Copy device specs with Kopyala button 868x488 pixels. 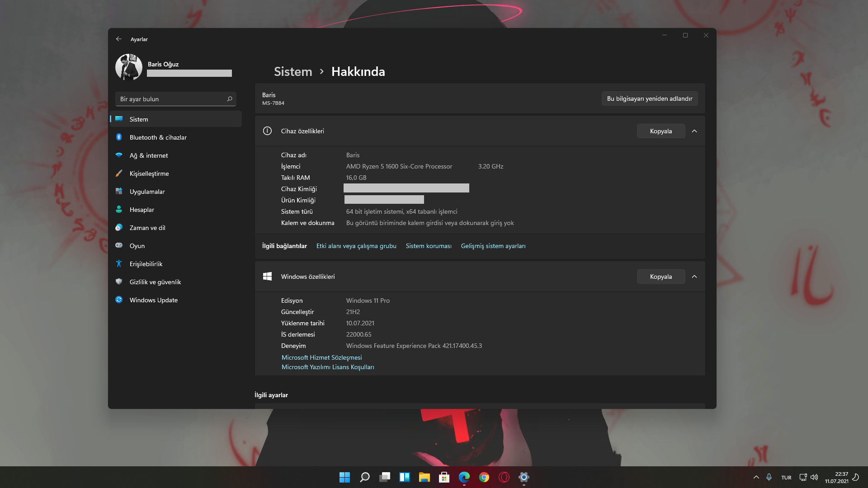660,131
